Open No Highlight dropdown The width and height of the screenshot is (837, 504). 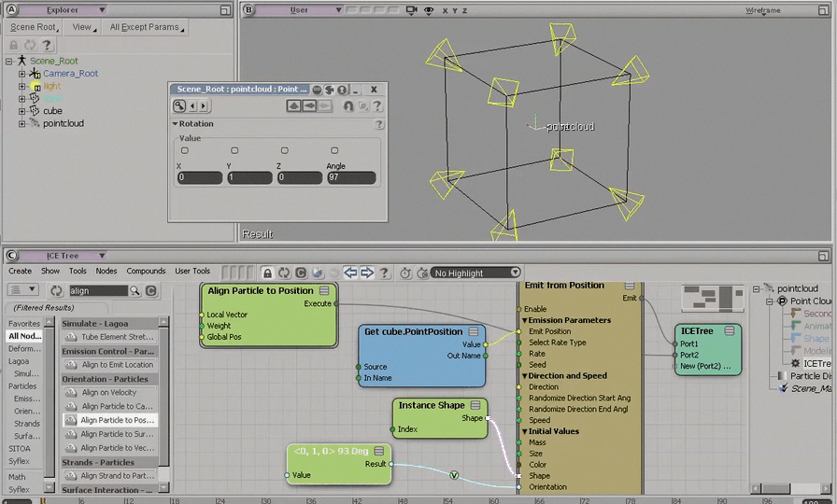coord(475,273)
